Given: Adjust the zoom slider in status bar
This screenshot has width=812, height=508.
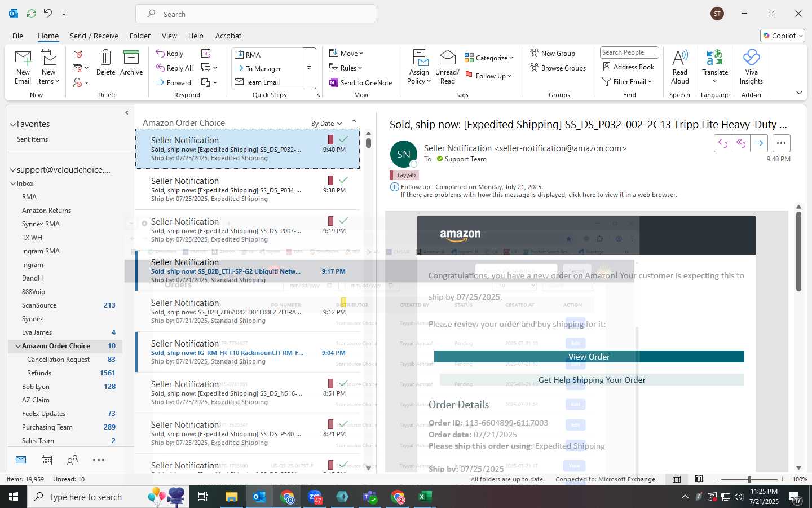Looking at the screenshot, I should pyautogui.click(x=749, y=479).
